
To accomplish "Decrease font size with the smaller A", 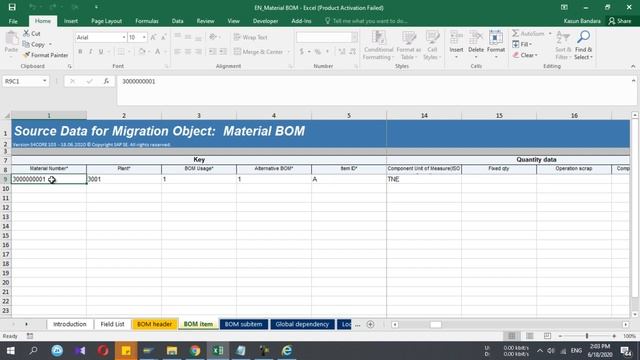I will pos(163,37).
